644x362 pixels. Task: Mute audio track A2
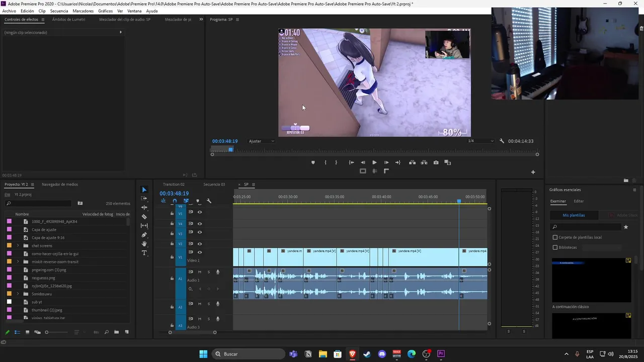click(x=200, y=304)
